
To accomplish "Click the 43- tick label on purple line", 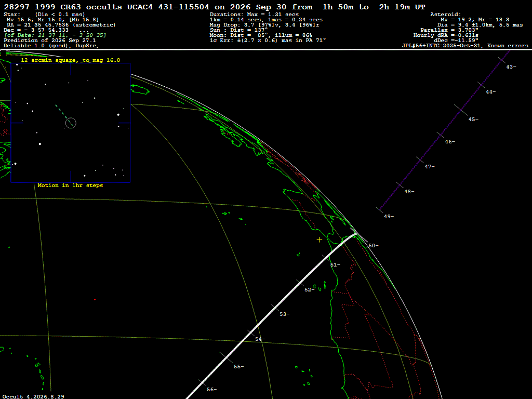I will coord(511,67).
